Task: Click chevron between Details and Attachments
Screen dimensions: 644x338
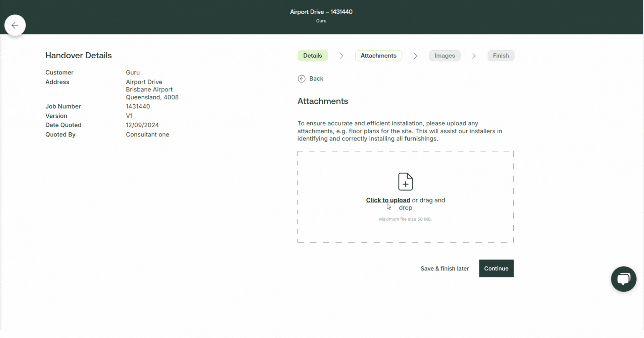Action: 341,56
